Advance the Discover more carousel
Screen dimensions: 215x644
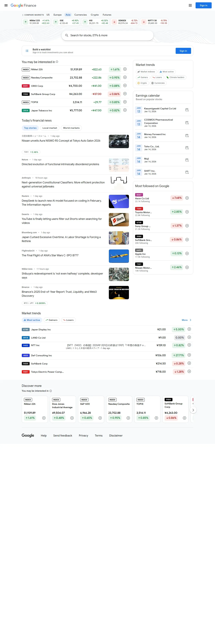pyautogui.click(x=193, y=410)
